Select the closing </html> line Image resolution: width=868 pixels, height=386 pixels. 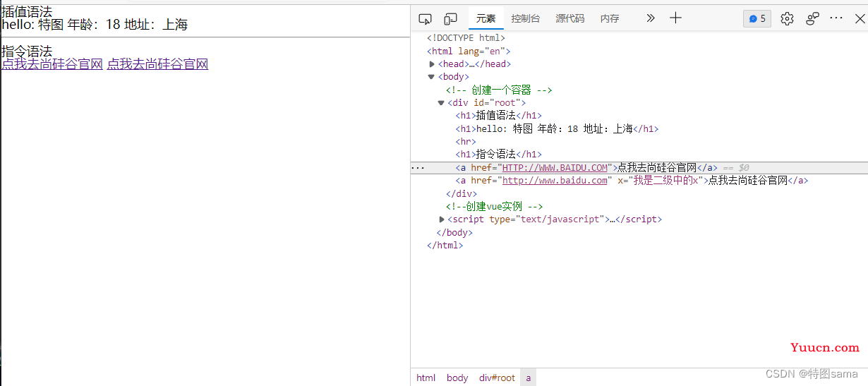pyautogui.click(x=445, y=246)
